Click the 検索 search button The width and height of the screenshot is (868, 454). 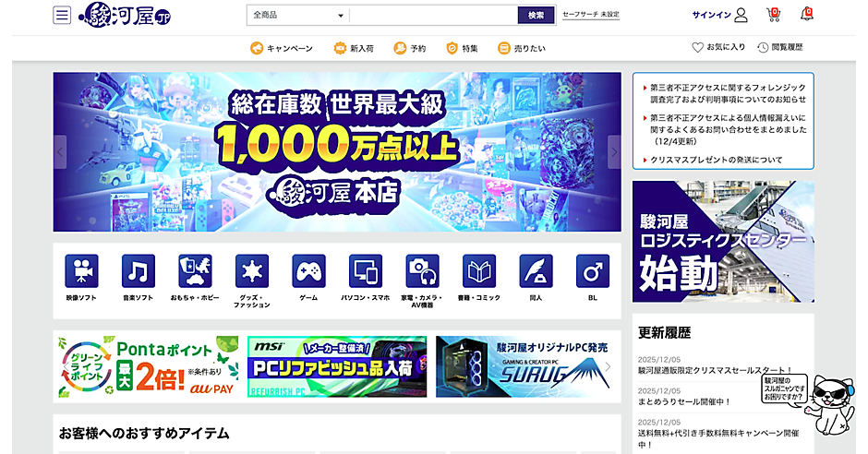[536, 16]
